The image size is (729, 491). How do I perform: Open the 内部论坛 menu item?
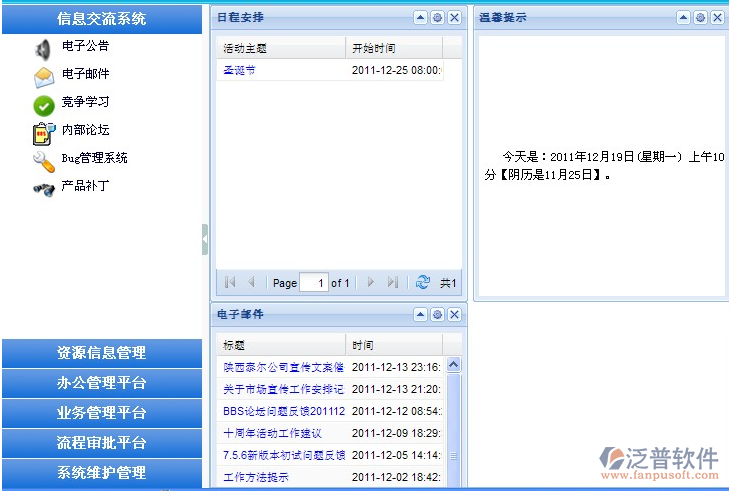86,130
